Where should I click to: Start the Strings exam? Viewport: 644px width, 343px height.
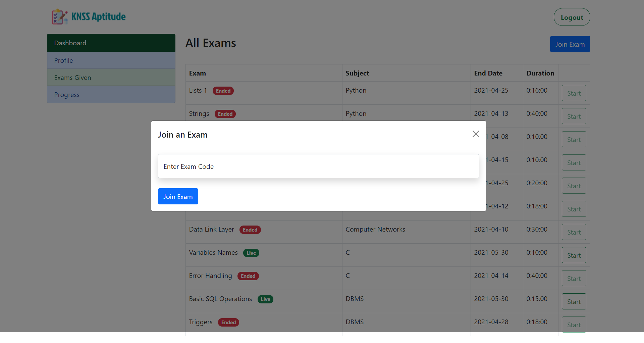point(574,116)
